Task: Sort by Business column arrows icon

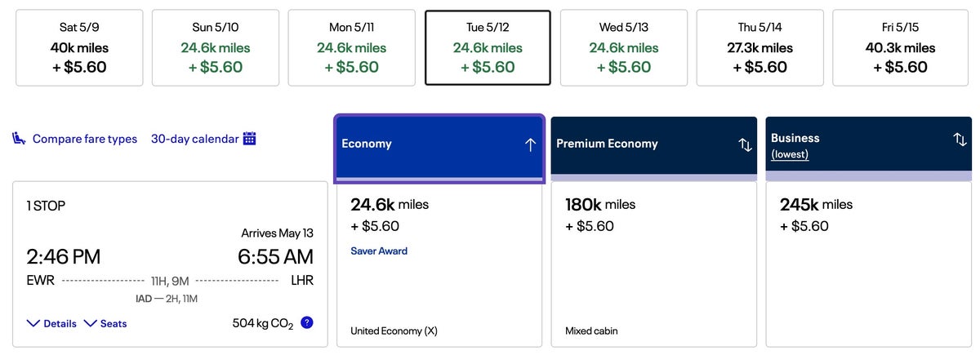Action: pos(960,140)
